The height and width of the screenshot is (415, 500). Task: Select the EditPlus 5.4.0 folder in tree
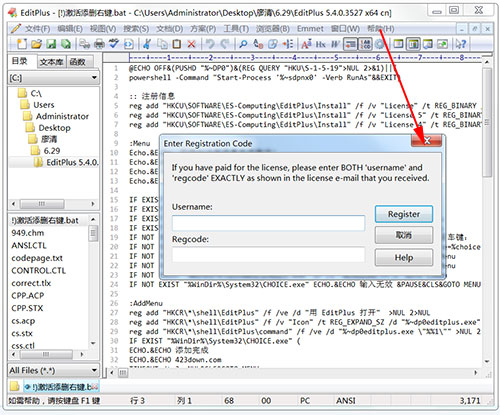tap(72, 163)
